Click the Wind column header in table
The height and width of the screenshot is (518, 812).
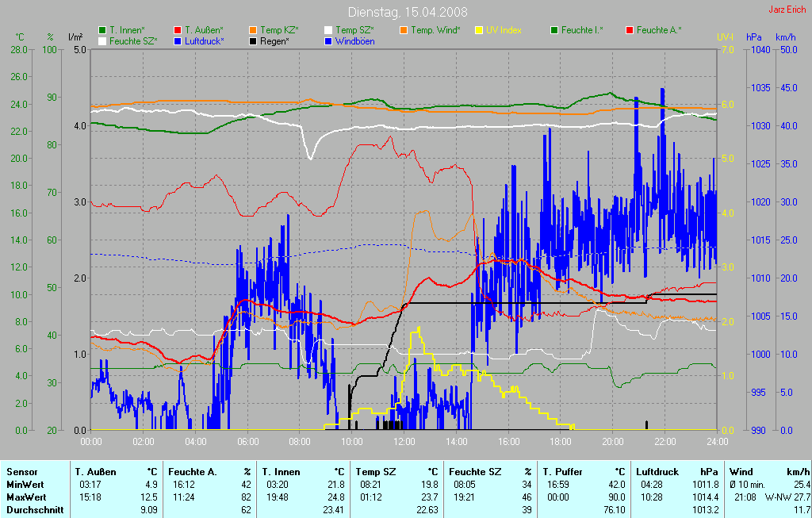coord(741,472)
